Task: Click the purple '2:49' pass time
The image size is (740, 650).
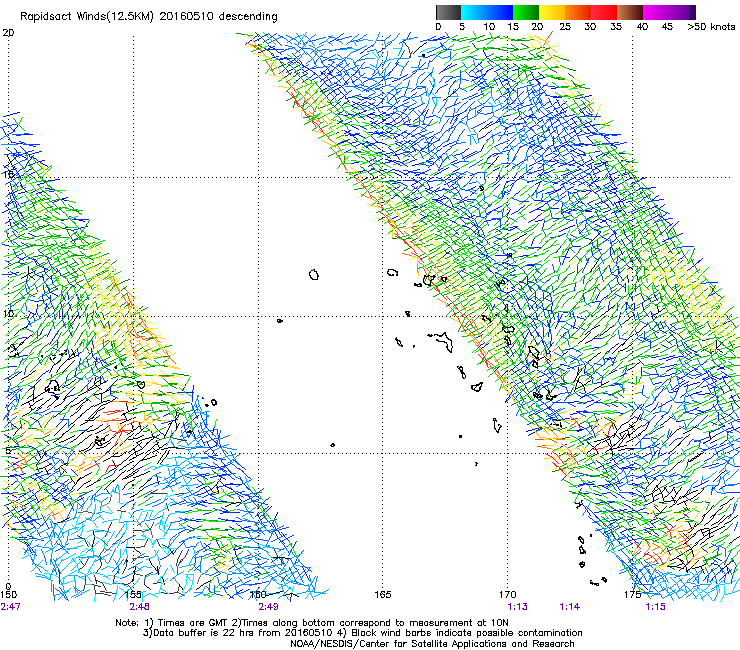Action: tap(268, 607)
